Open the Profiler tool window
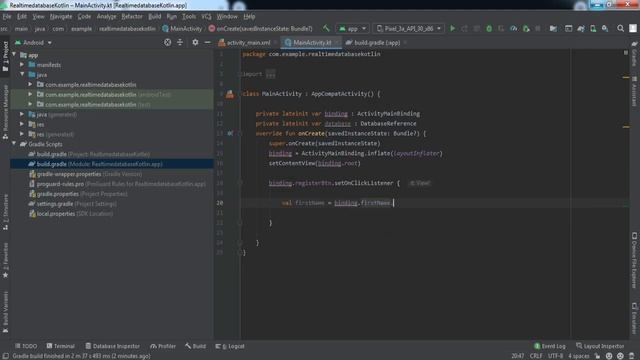The width and height of the screenshot is (640, 360). coord(163,346)
